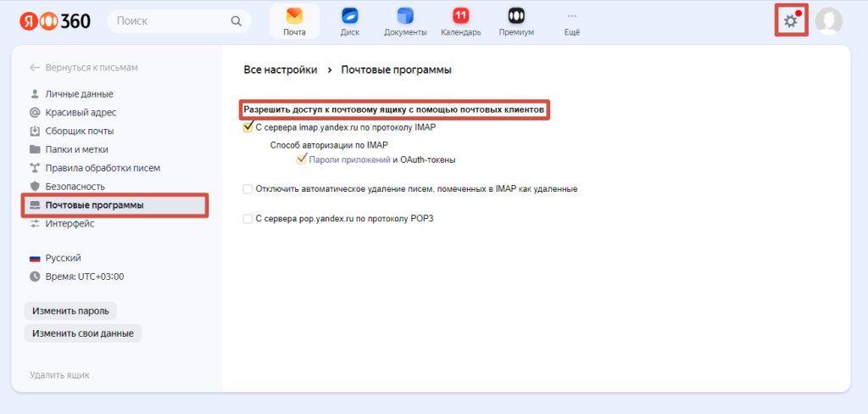Click the Интерфейс sliders icon
This screenshot has width=868, height=414.
35,224
